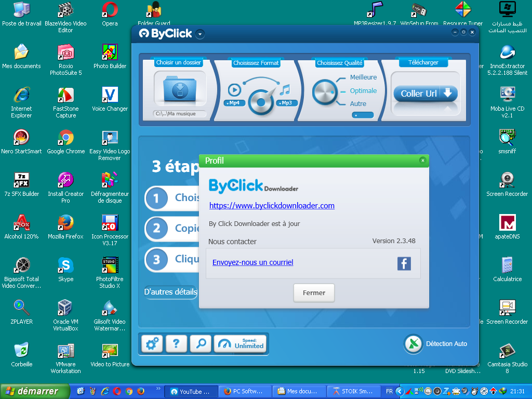Viewport: 532px width, 399px height.
Task: Switch to STOIK Sm... taskbar item
Action: coord(353,391)
